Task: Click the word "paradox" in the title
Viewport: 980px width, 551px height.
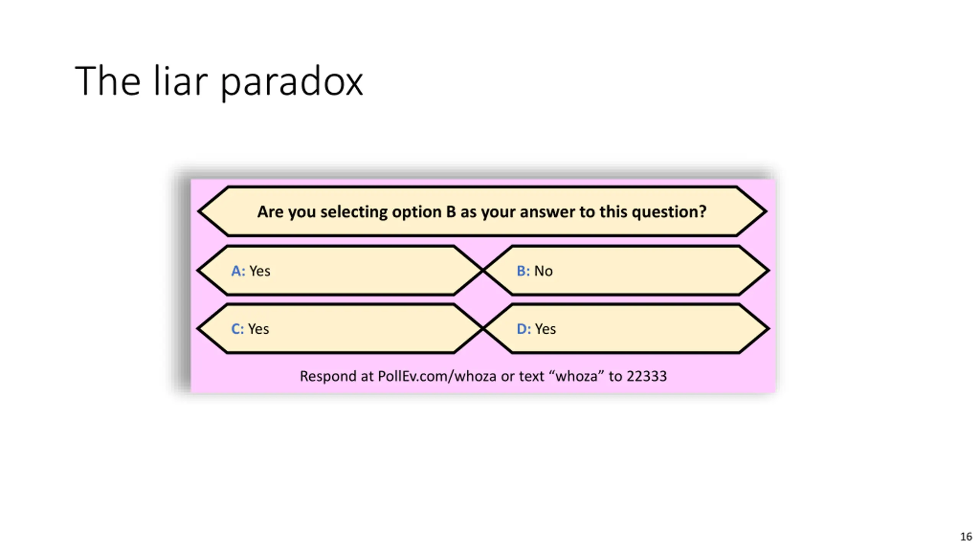Action: 292,82
